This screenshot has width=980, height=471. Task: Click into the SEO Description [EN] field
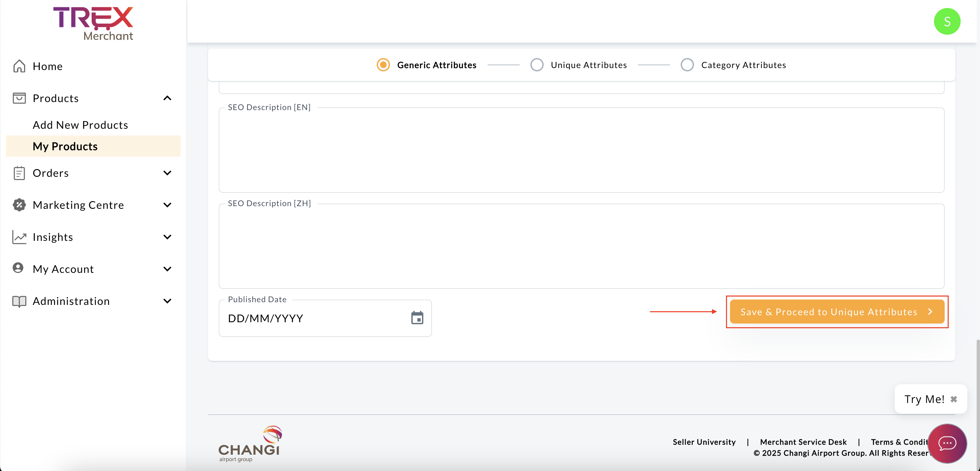[x=581, y=150]
